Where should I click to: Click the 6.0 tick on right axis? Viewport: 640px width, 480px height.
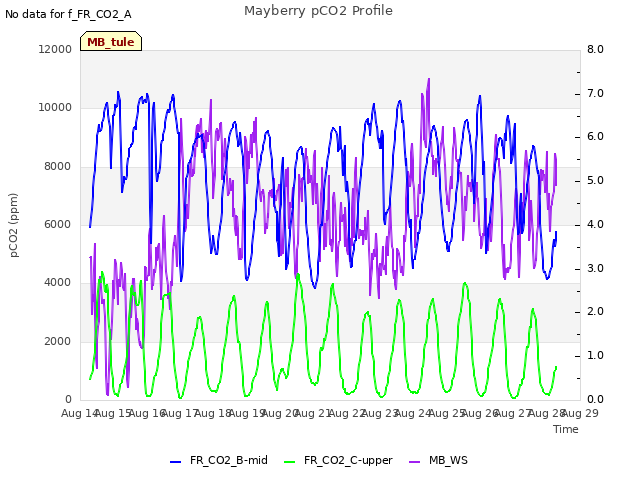click(596, 137)
